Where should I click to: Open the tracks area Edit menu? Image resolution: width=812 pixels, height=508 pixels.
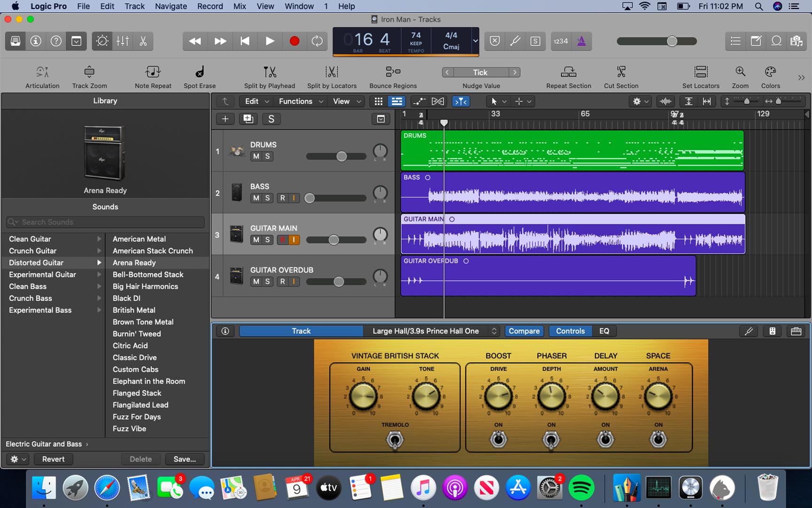pyautogui.click(x=257, y=101)
